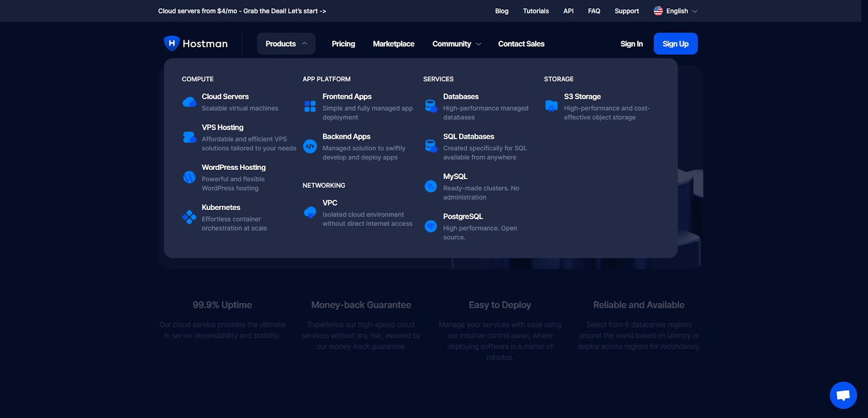Click 'High performance. Open source.' text
Screen dimensions: 868x418
coord(480,233)
